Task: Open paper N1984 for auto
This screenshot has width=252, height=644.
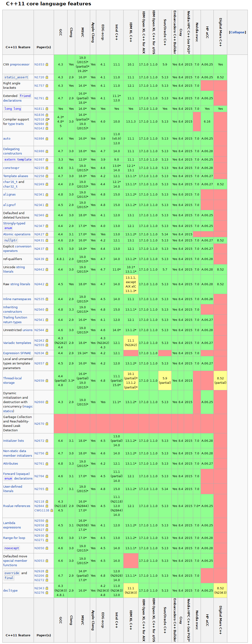Action: point(39,138)
